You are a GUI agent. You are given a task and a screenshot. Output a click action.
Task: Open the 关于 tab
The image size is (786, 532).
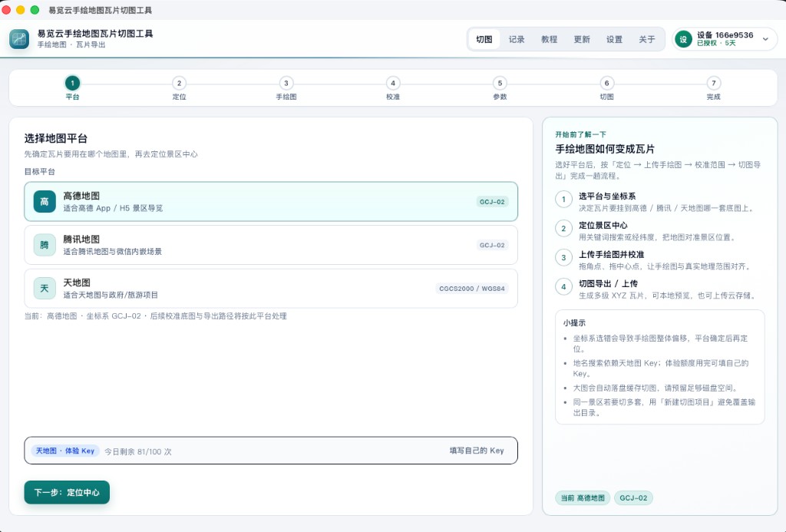click(x=647, y=39)
